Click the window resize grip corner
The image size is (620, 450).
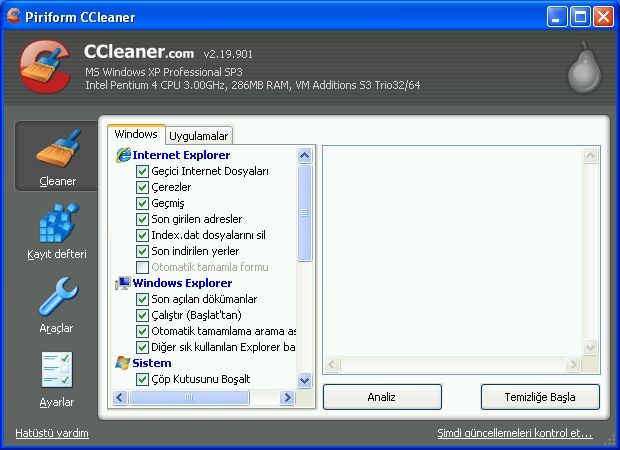[x=611, y=441]
